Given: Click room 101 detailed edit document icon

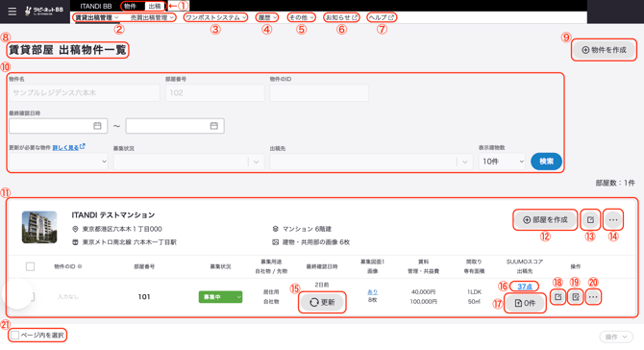Looking at the screenshot, I should pyautogui.click(x=576, y=296).
